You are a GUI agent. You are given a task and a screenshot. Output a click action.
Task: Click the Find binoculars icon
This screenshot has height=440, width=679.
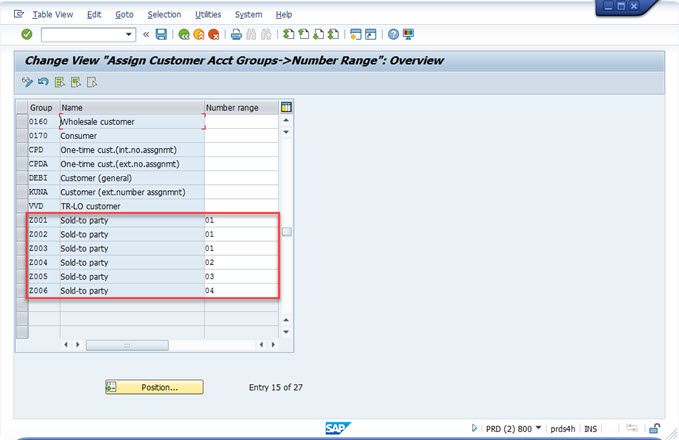251,34
